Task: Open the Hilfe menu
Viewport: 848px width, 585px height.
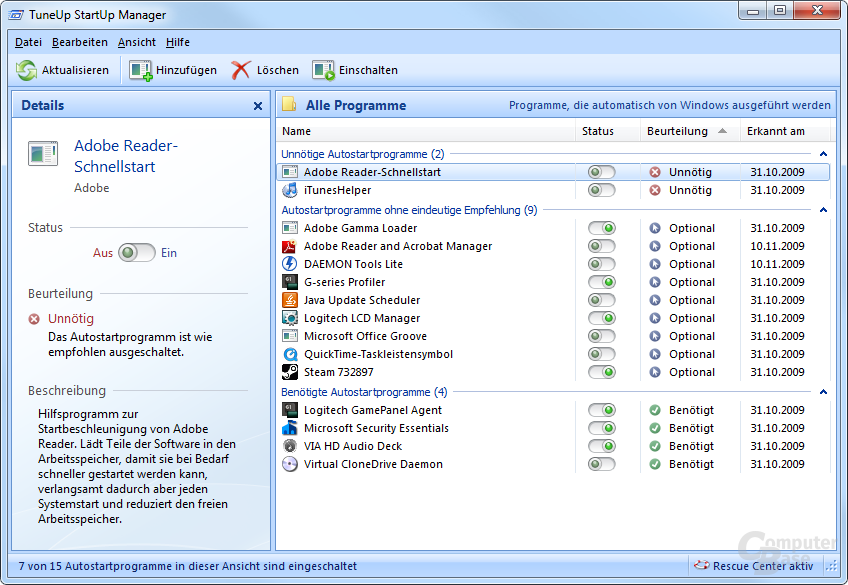Action: click(x=177, y=42)
